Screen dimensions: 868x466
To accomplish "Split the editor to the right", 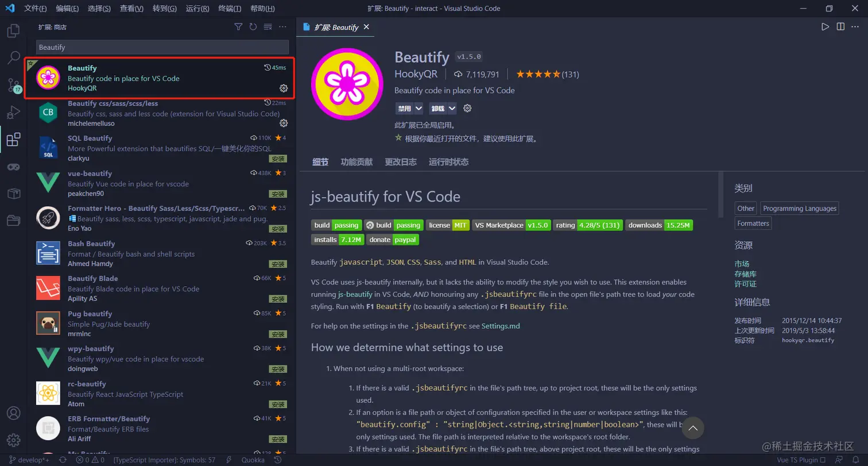I will pos(840,26).
